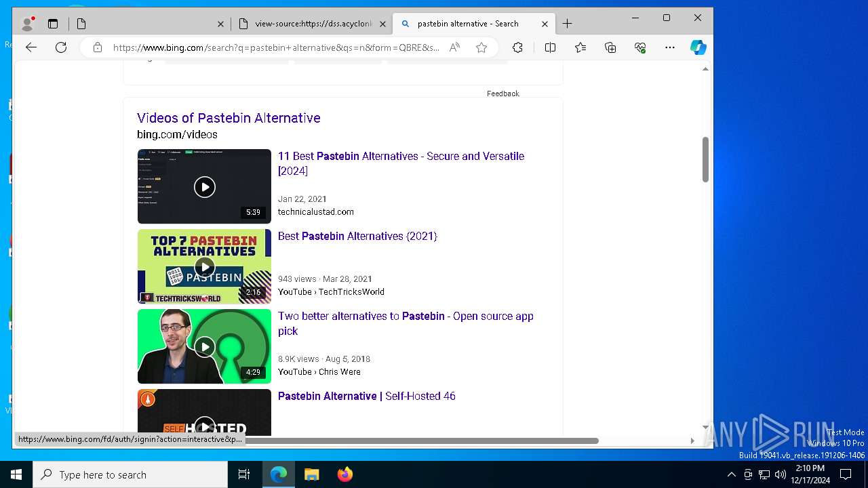Click the taskbar search box
Image resolution: width=868 pixels, height=488 pixels.
130,474
